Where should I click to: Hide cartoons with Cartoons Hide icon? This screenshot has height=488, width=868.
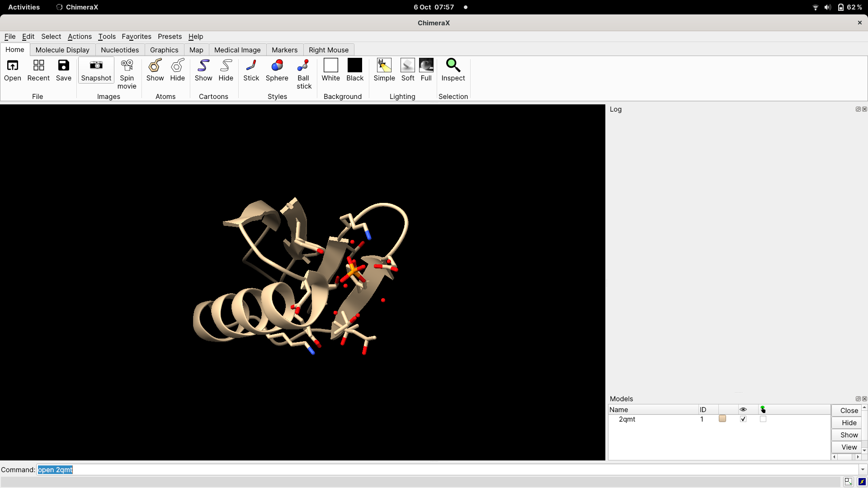coord(226,66)
